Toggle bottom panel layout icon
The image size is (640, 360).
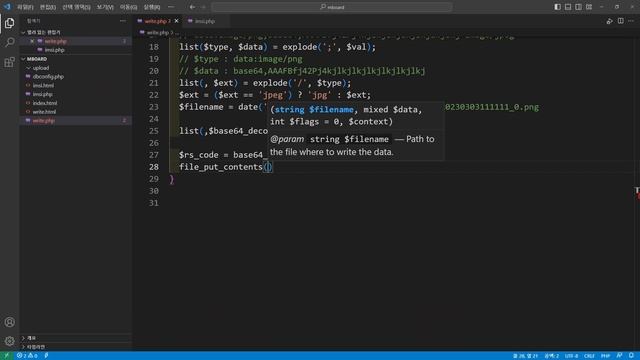(568, 7)
